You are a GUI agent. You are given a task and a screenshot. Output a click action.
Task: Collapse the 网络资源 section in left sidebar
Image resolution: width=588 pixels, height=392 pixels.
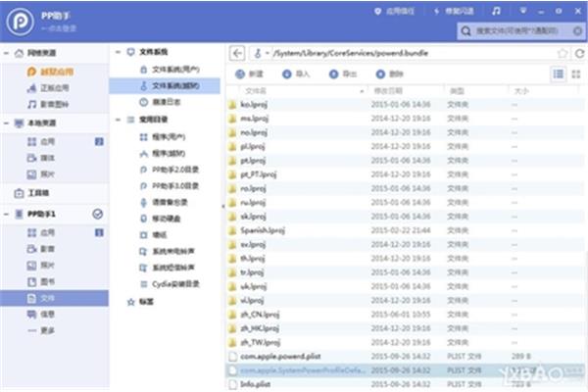coord(7,53)
